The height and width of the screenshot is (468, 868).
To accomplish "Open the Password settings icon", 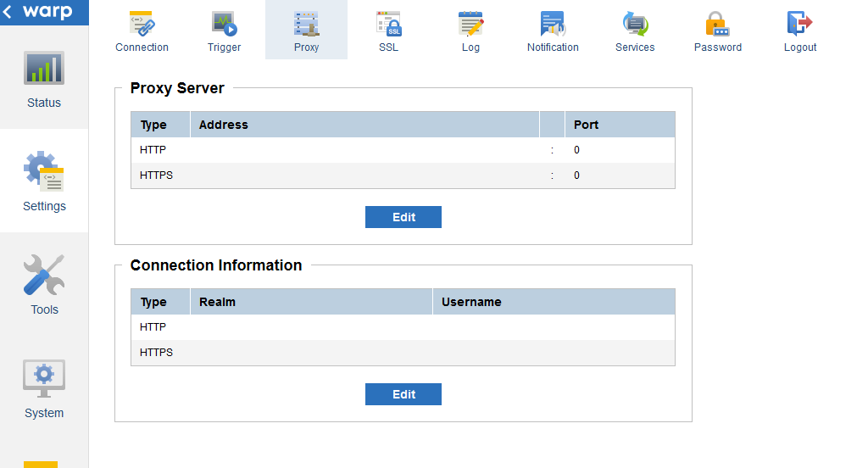I will tap(717, 24).
